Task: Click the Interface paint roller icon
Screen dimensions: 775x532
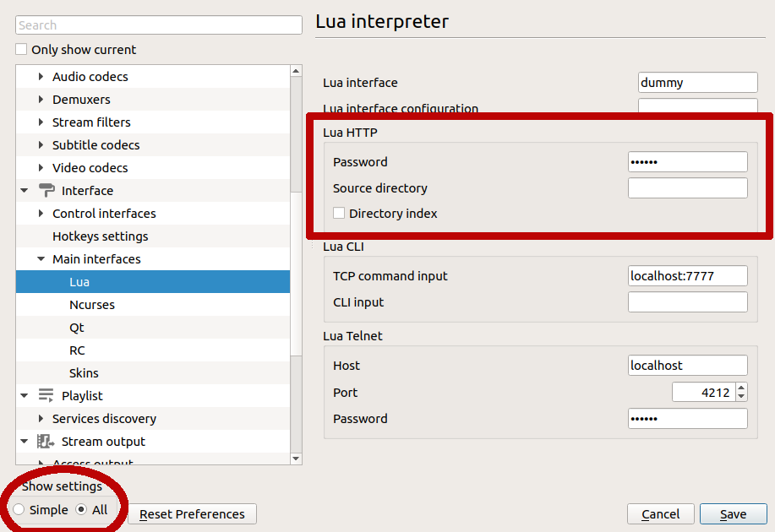Action: click(46, 191)
